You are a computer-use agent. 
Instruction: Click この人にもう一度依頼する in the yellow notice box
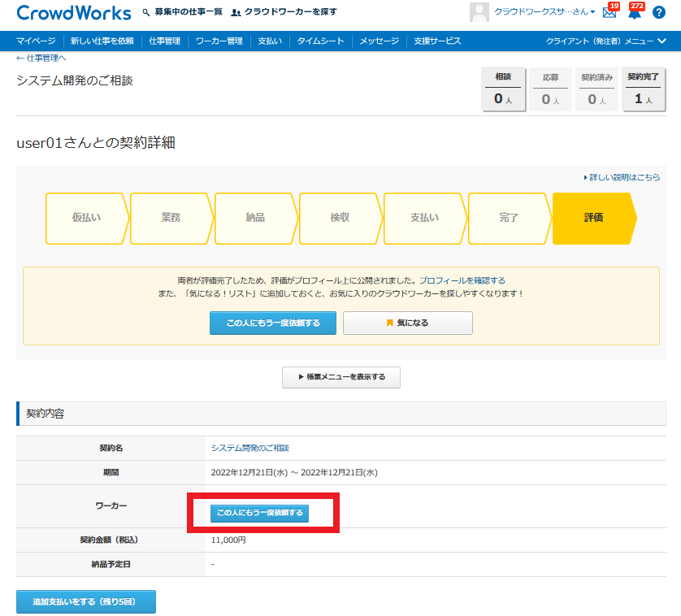point(272,323)
